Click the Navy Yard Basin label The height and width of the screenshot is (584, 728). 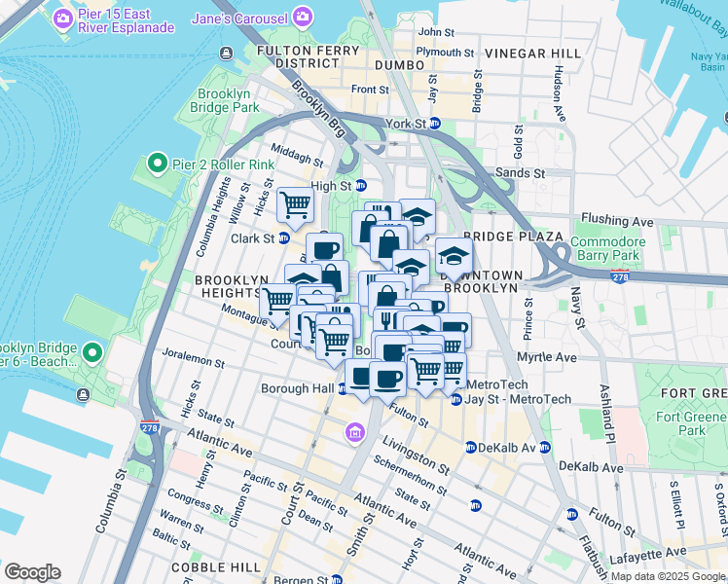(x=709, y=61)
